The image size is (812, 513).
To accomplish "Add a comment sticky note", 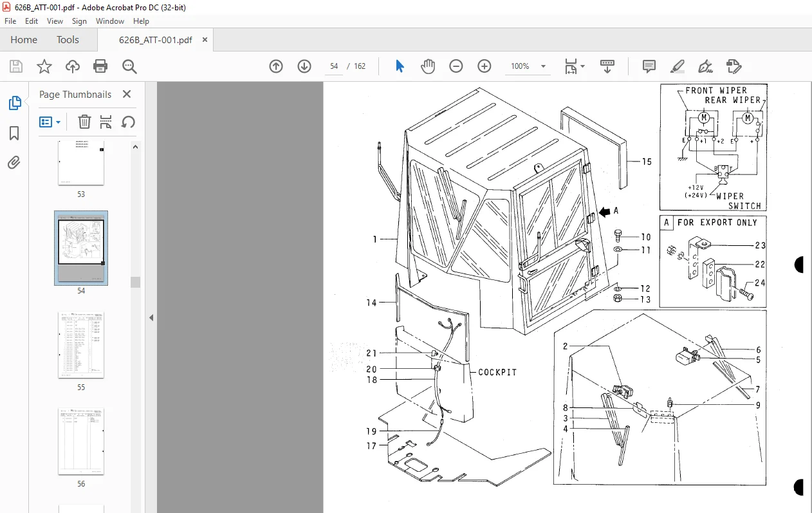I will (x=649, y=66).
